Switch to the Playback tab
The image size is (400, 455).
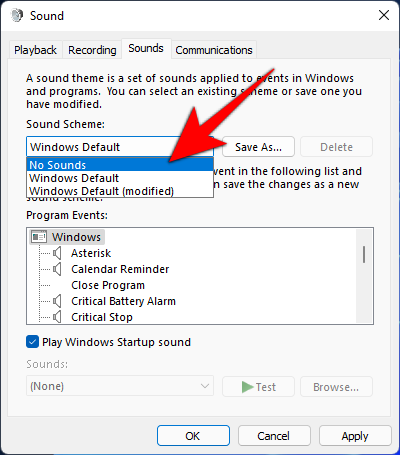tap(35, 50)
